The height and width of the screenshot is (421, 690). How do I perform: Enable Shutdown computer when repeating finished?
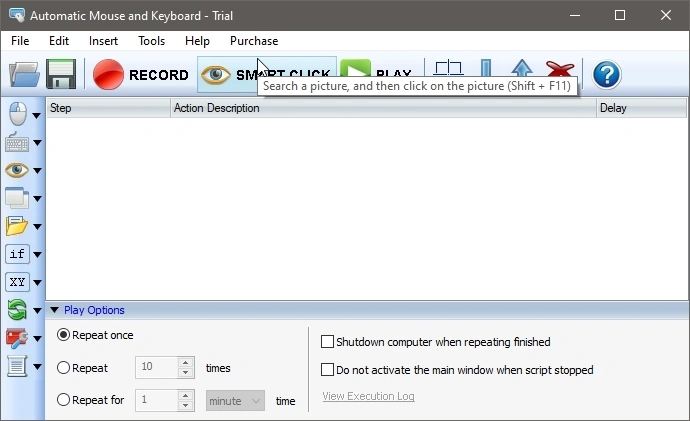pos(327,342)
